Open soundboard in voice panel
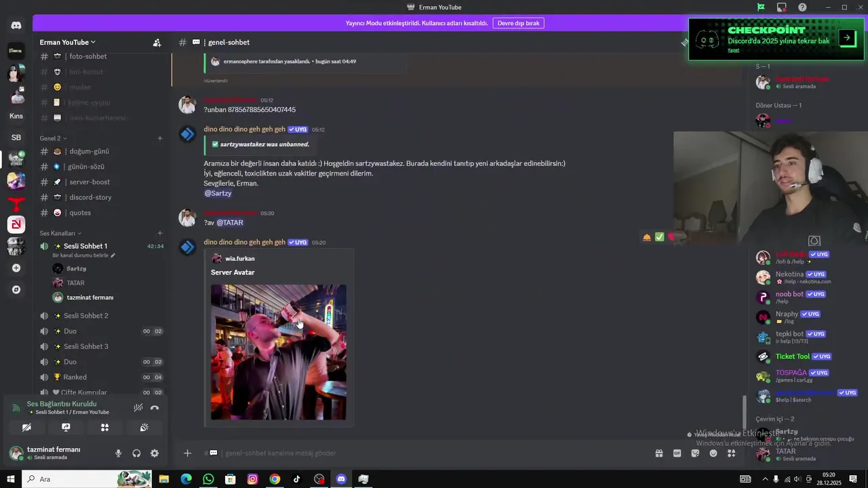 [x=144, y=428]
